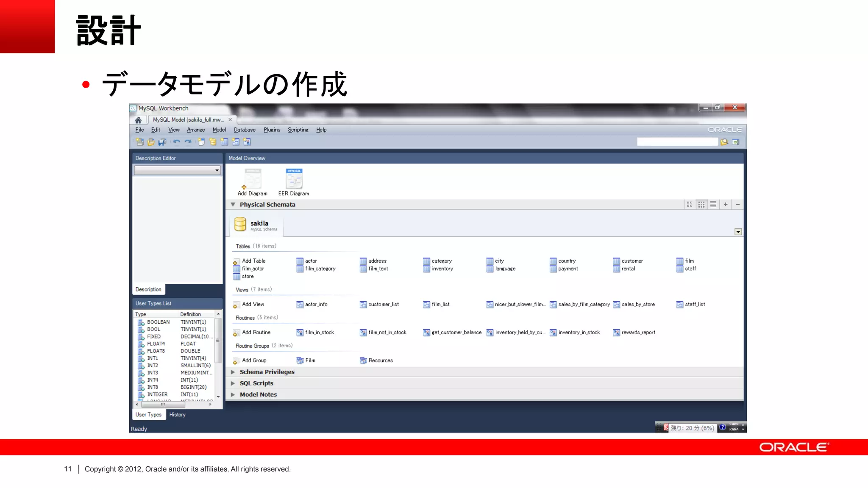Add a new schema with the plus button

[x=726, y=204]
